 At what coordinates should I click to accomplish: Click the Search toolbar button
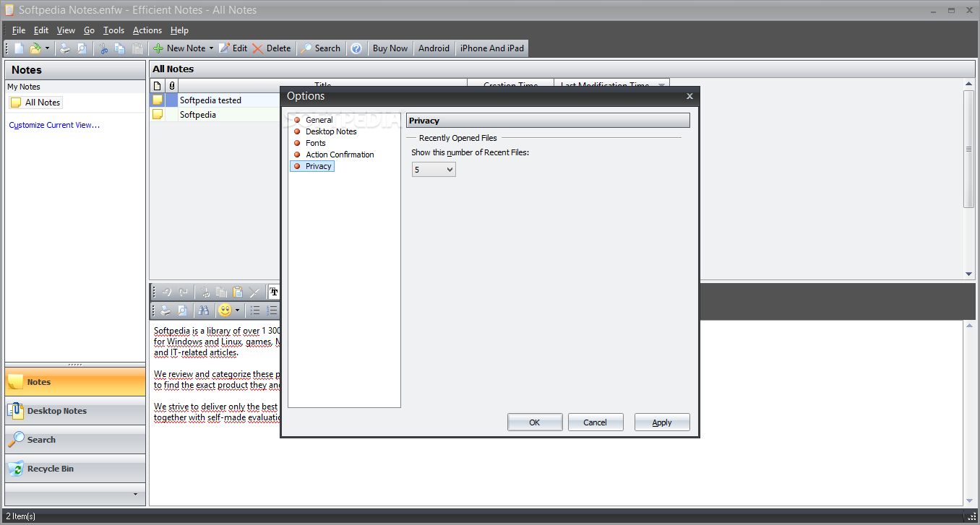pos(320,48)
